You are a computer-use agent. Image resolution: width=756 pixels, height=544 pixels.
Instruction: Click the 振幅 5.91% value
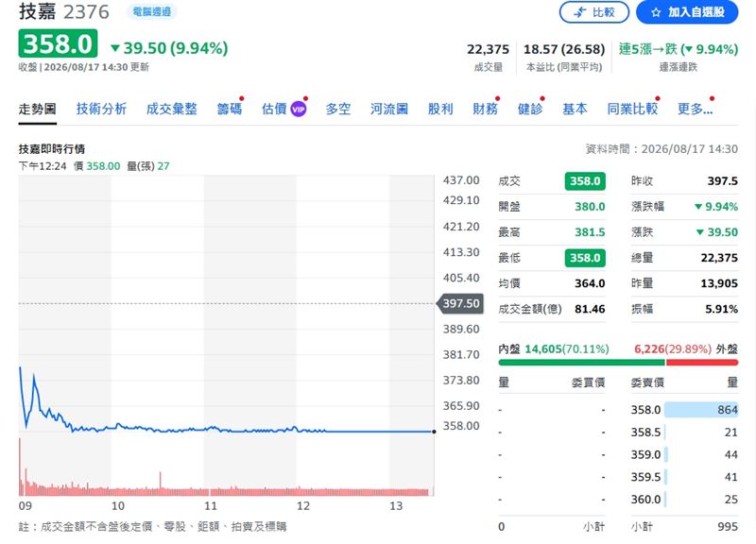pos(721,309)
